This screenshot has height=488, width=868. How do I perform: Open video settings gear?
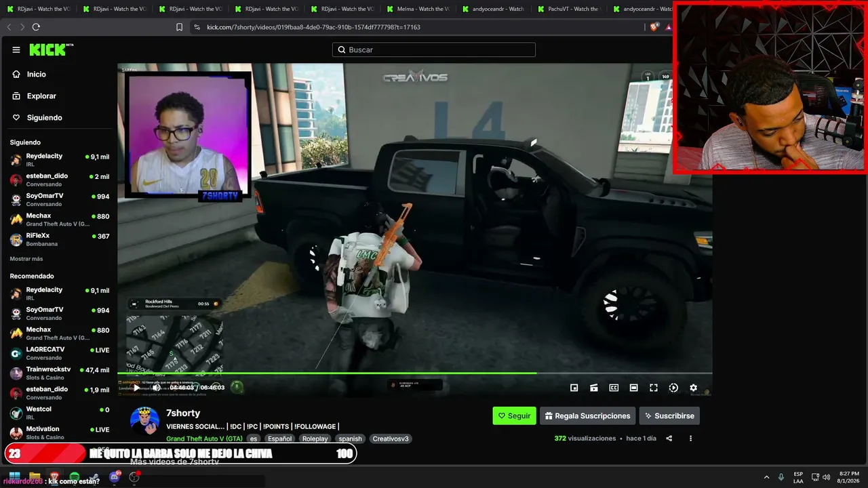pos(693,388)
